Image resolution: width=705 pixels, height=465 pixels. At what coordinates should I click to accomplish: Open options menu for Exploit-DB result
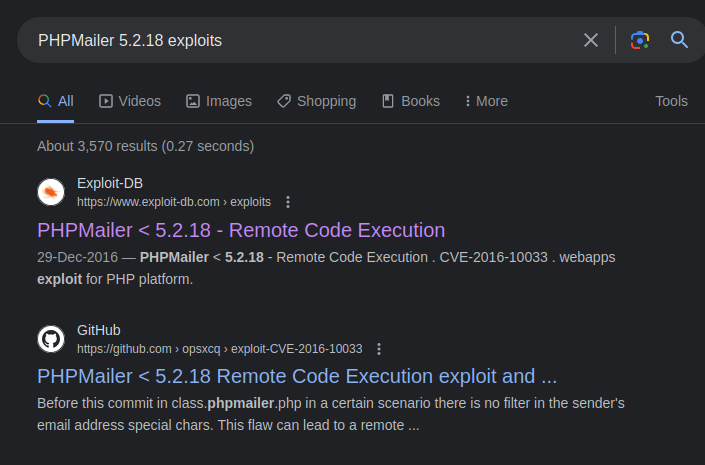tap(288, 202)
